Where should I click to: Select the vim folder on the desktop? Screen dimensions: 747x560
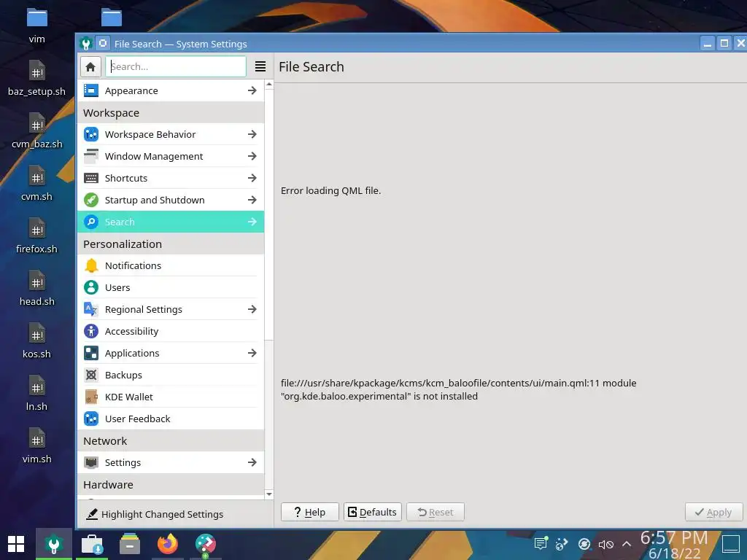tap(36, 26)
